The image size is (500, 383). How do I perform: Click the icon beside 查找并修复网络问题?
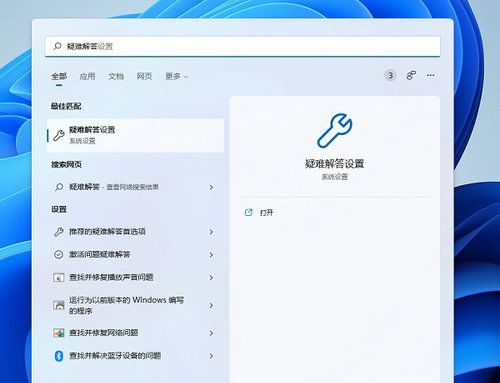click(x=59, y=333)
